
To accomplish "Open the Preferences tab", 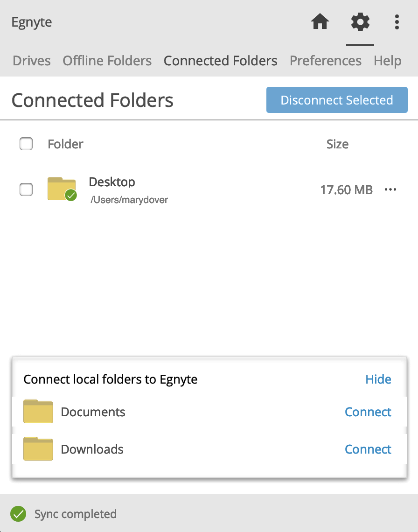I will click(x=325, y=61).
